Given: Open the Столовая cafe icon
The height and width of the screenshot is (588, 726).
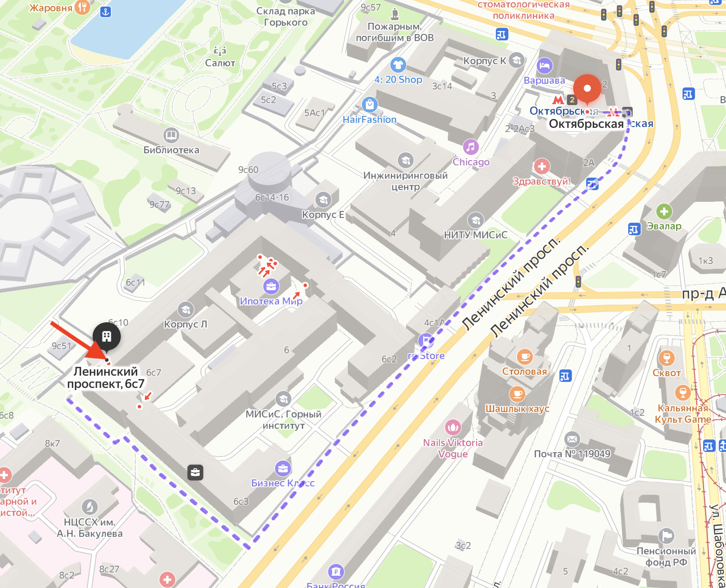Looking at the screenshot, I should (x=524, y=357).
